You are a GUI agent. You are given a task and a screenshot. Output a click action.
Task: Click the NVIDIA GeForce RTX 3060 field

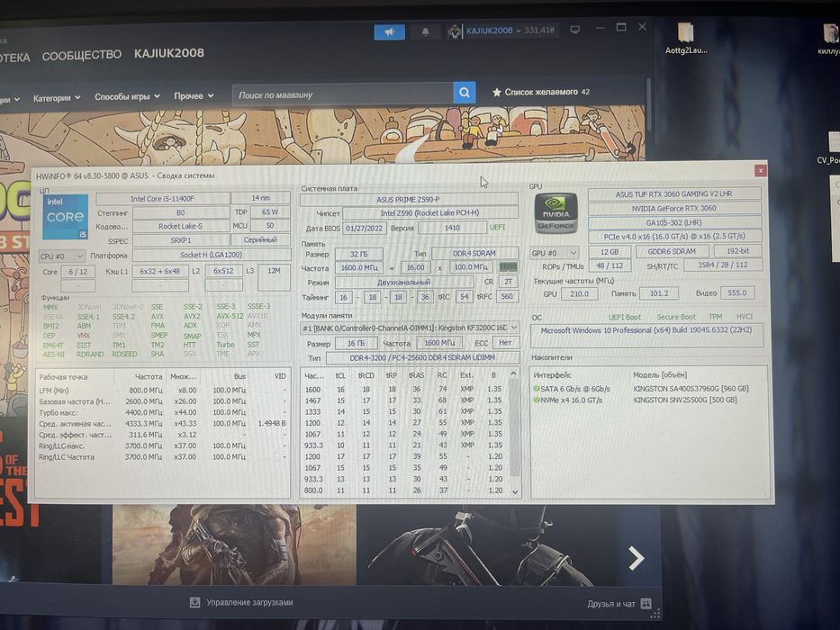(x=674, y=208)
